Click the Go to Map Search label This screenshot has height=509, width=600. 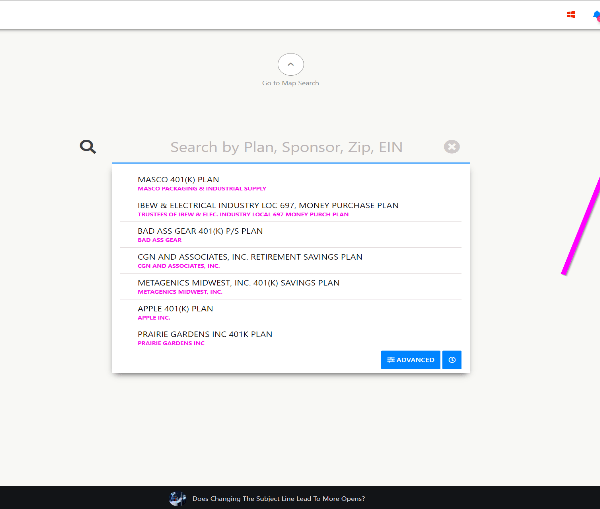click(x=290, y=83)
